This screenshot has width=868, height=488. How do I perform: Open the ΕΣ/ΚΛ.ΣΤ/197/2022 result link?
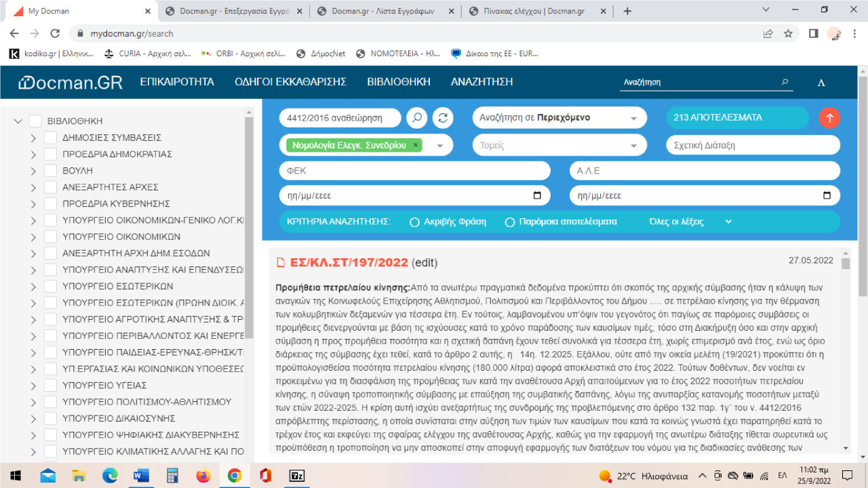pos(349,262)
